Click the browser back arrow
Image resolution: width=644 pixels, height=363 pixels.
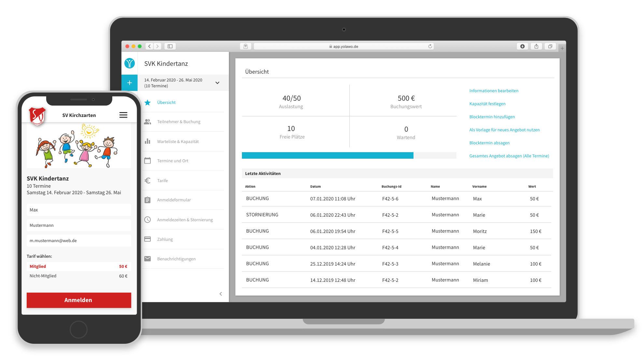coord(149,46)
